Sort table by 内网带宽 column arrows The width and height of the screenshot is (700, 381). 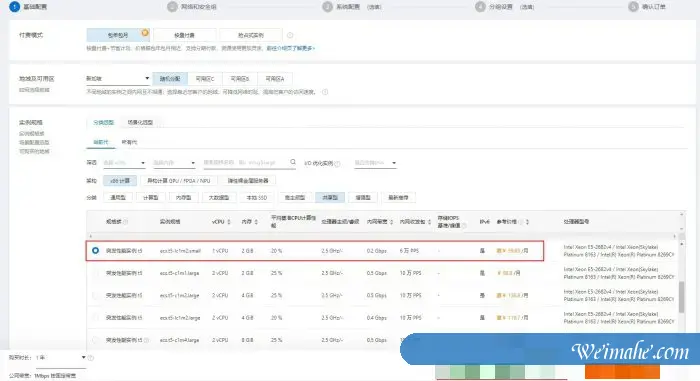[x=392, y=222]
